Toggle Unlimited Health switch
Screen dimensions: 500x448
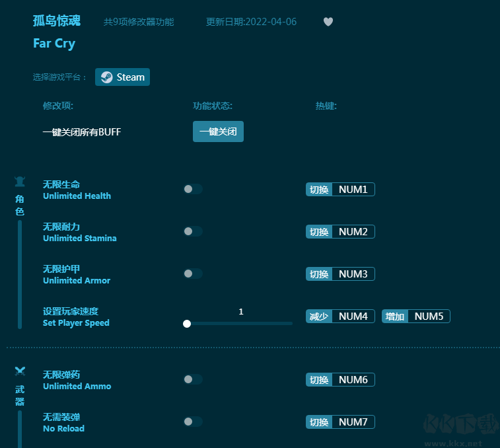[193, 189]
